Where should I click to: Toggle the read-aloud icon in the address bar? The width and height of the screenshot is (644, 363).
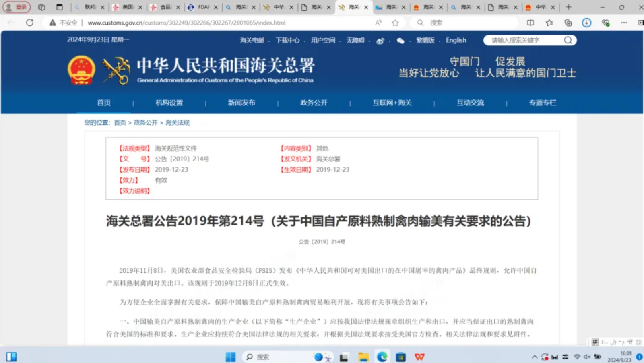(x=378, y=23)
